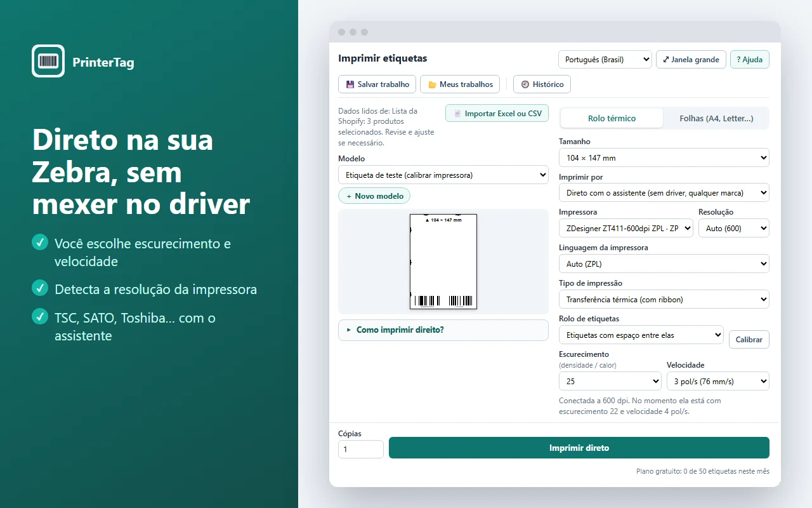Open the Imprimir por dropdown
Screen dimensions: 812x508
[664, 192]
